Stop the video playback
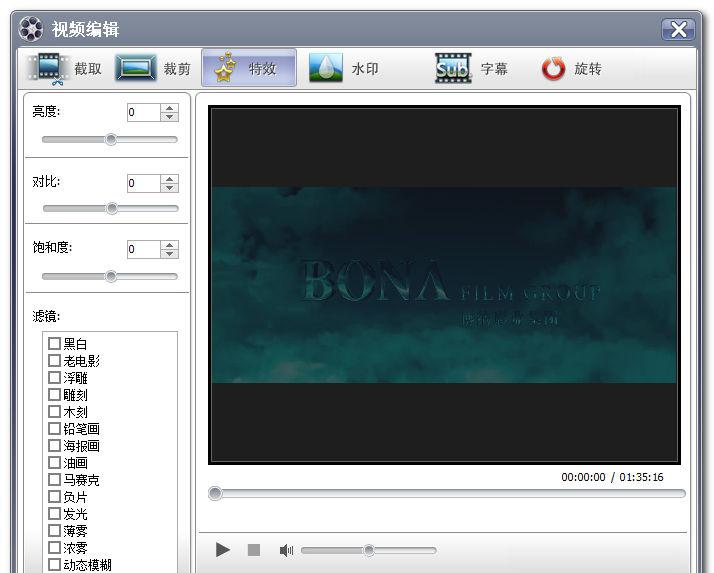714x573 pixels. [x=254, y=550]
